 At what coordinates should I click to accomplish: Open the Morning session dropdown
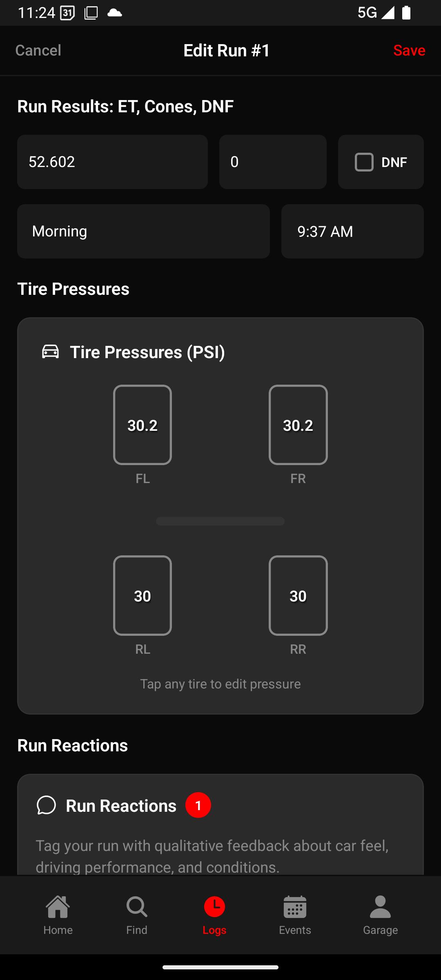coord(143,231)
